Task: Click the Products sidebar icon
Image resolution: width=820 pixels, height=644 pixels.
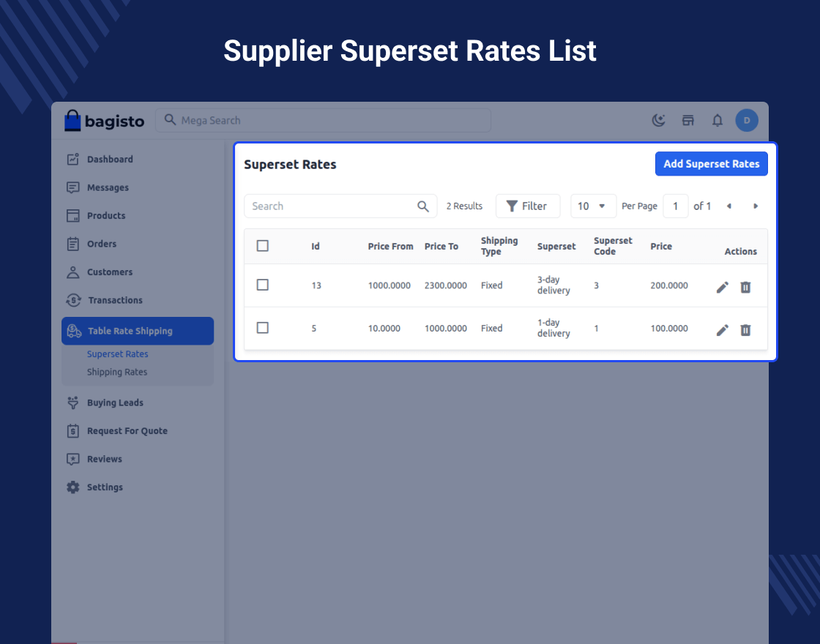Action: coord(73,215)
